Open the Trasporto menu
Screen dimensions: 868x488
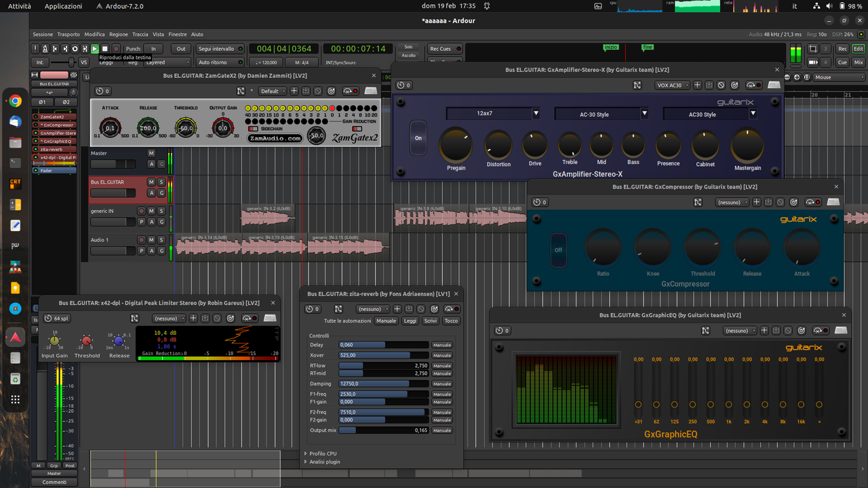(x=68, y=34)
